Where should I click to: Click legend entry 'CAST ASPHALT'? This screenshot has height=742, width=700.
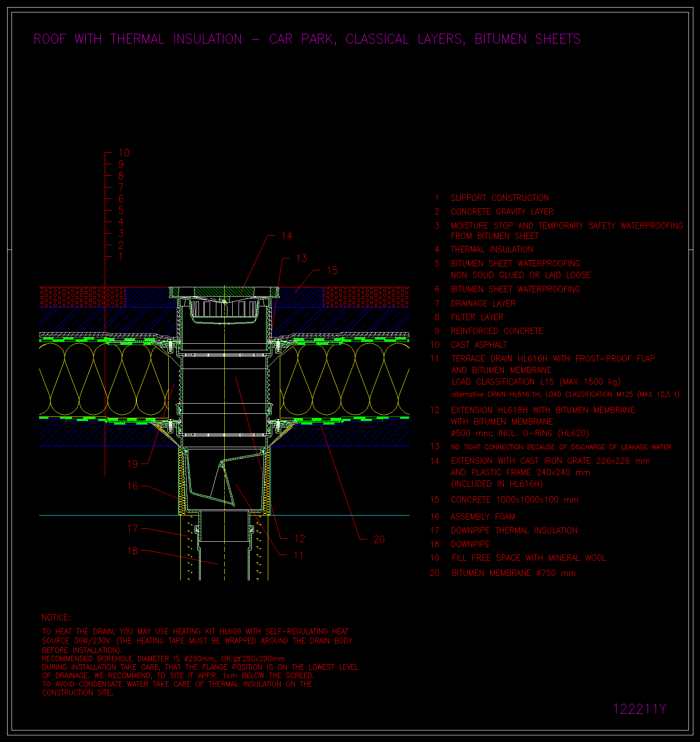[479, 345]
